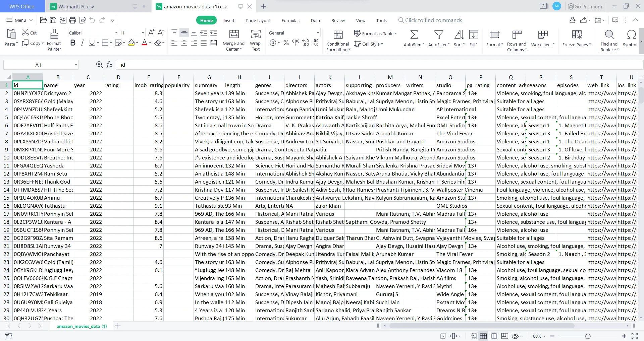This screenshot has width=644, height=341.
Task: Toggle align left
Action: (x=174, y=43)
